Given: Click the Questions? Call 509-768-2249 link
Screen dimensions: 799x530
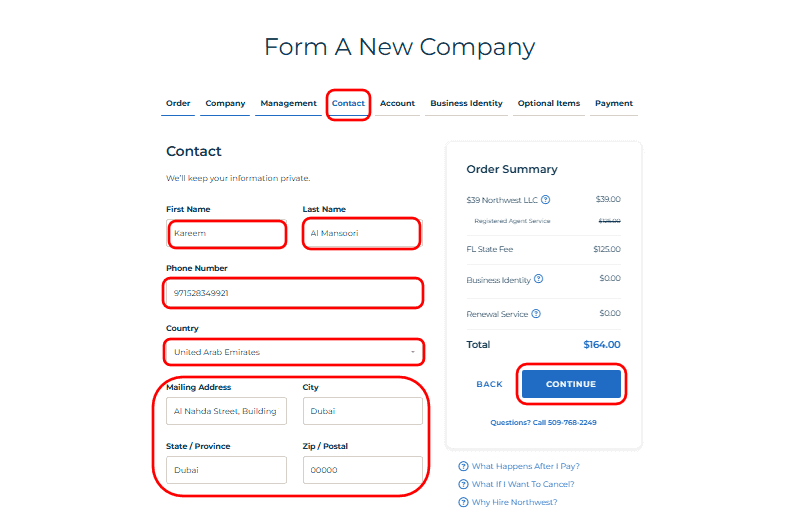Looking at the screenshot, I should pos(543,423).
